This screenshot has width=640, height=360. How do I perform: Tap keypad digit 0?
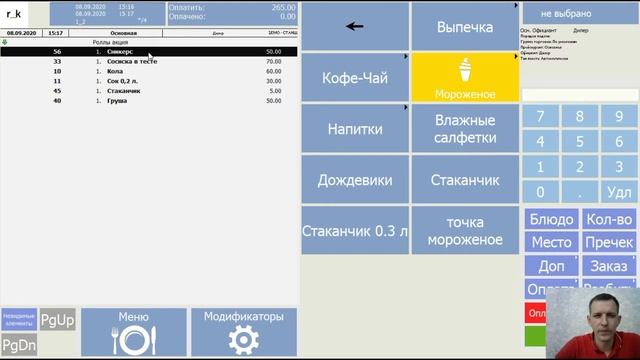click(540, 192)
